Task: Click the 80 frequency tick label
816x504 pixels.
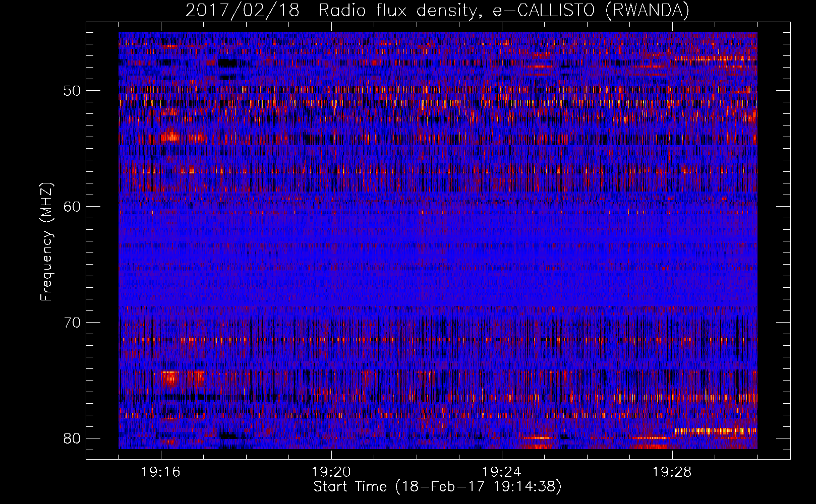Action: click(x=72, y=438)
